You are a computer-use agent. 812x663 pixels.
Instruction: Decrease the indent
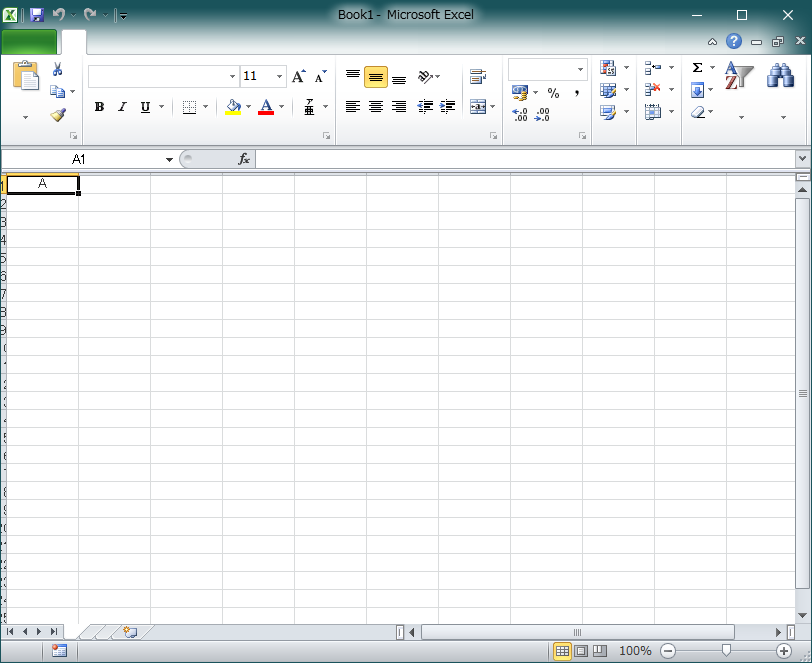pos(425,107)
